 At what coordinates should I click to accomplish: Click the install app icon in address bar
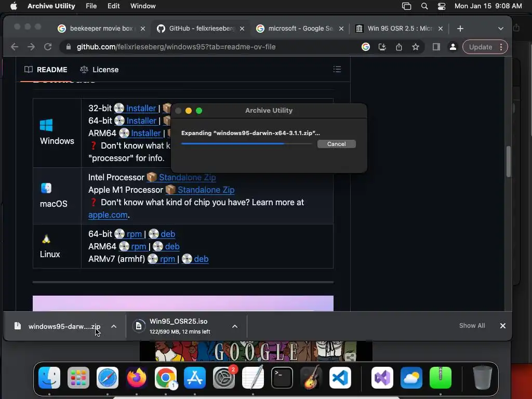tap(382, 47)
